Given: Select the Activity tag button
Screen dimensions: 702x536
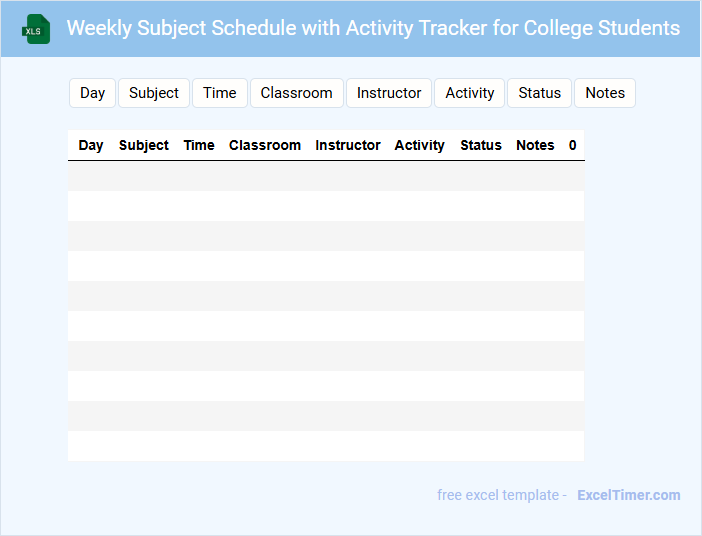Looking at the screenshot, I should coord(470,93).
